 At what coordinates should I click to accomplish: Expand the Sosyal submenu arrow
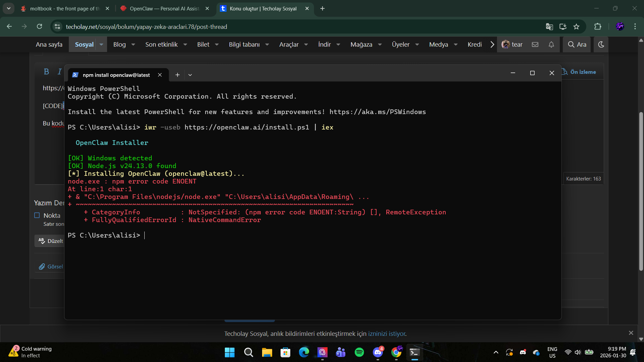point(101,44)
